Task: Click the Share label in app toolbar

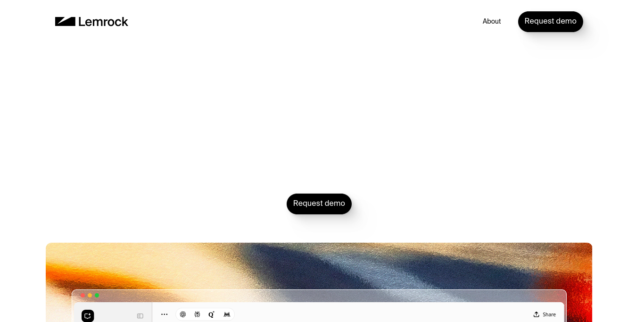Action: tap(549, 314)
